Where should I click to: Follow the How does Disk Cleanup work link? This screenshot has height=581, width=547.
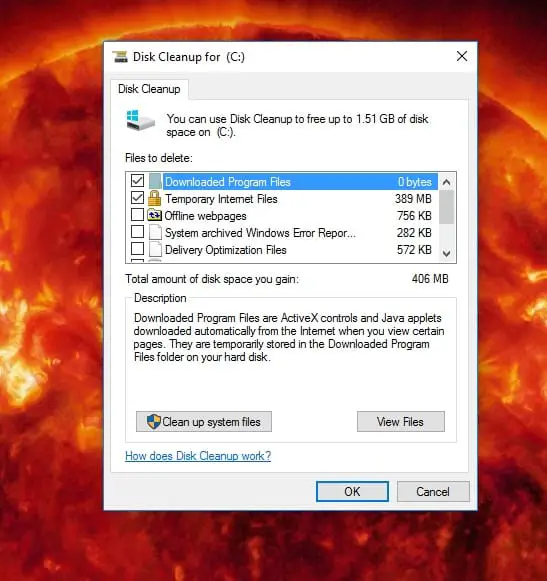coord(198,455)
